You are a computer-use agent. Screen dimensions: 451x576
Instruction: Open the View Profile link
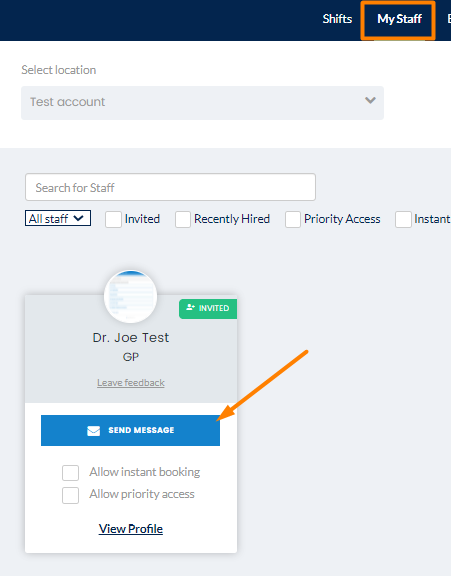[131, 529]
